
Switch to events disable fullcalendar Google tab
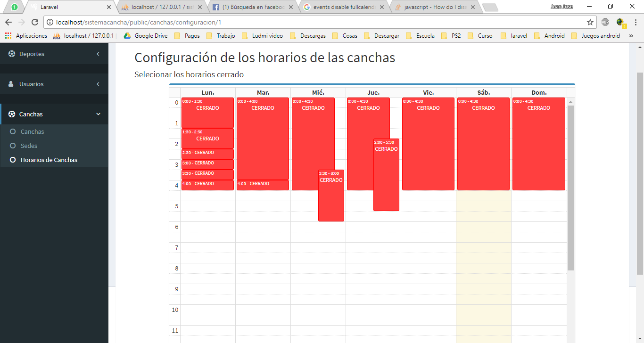(x=344, y=7)
